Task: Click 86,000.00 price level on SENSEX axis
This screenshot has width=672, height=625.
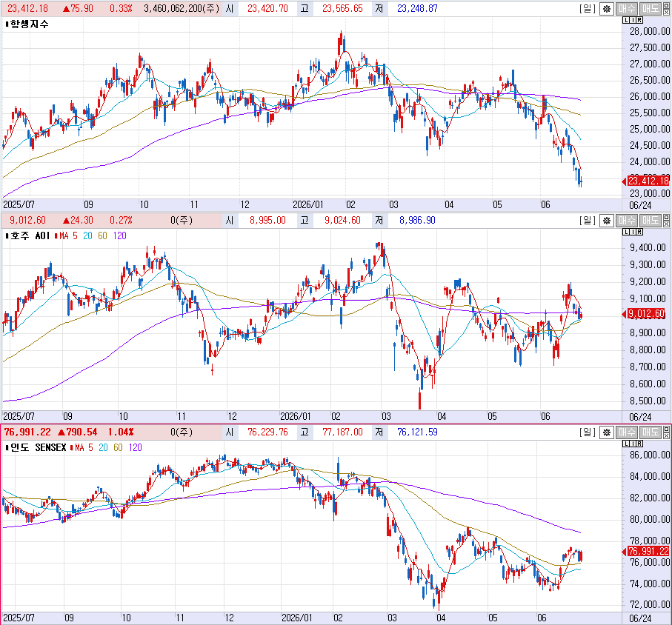Action: click(649, 455)
